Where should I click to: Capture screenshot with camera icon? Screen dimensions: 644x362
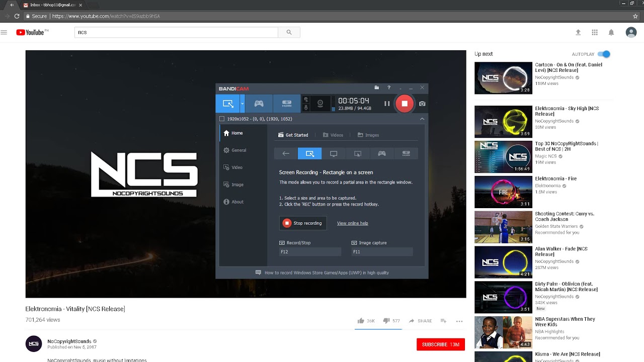click(422, 104)
